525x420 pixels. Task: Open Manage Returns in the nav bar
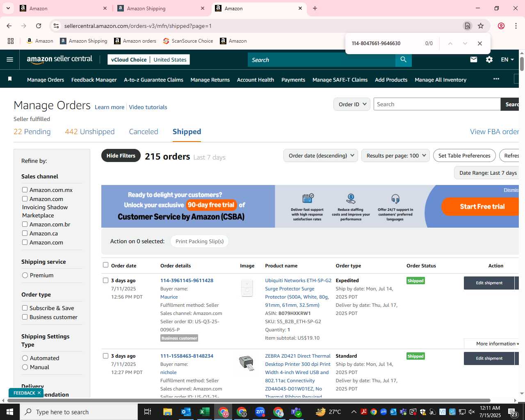(210, 80)
